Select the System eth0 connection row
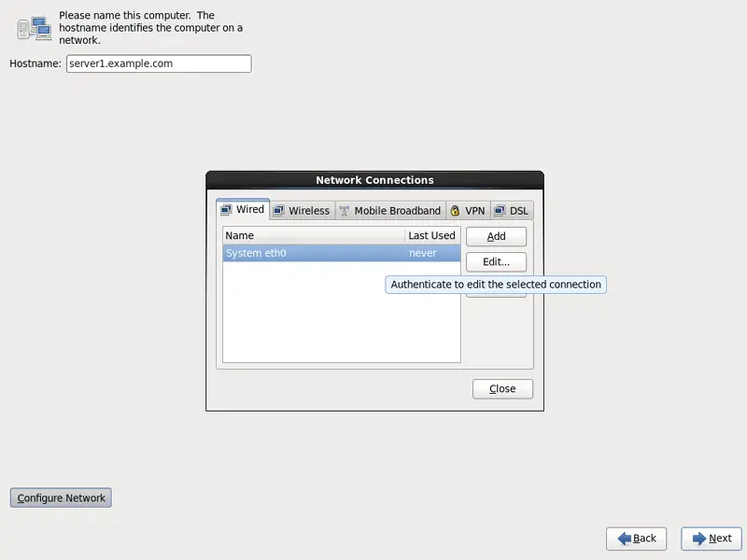747x560 pixels. (x=314, y=253)
